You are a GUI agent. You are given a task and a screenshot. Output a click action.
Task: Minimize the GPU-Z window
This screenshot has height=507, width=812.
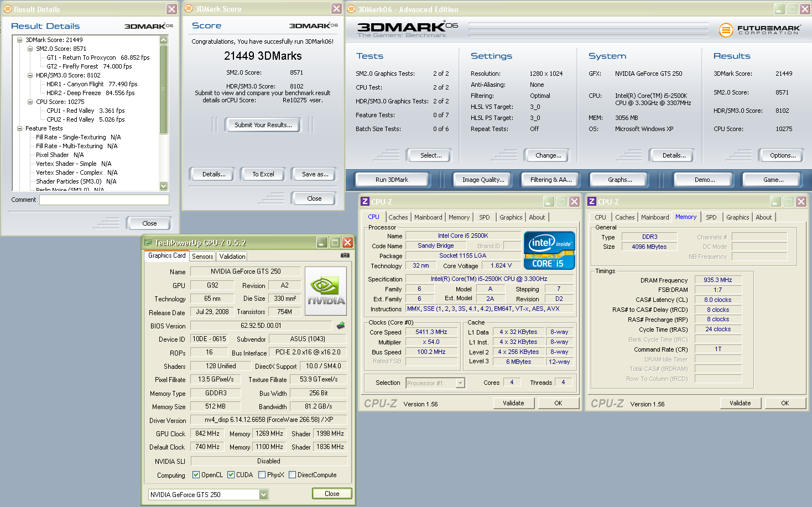322,243
